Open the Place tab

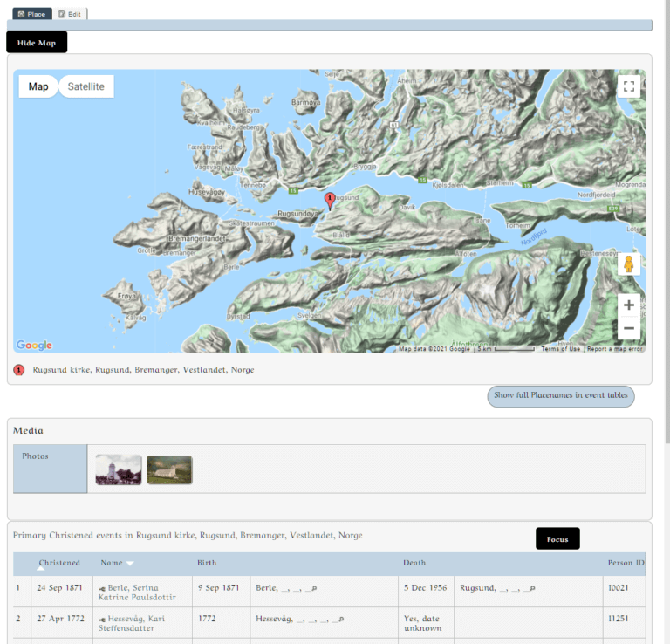(31, 14)
